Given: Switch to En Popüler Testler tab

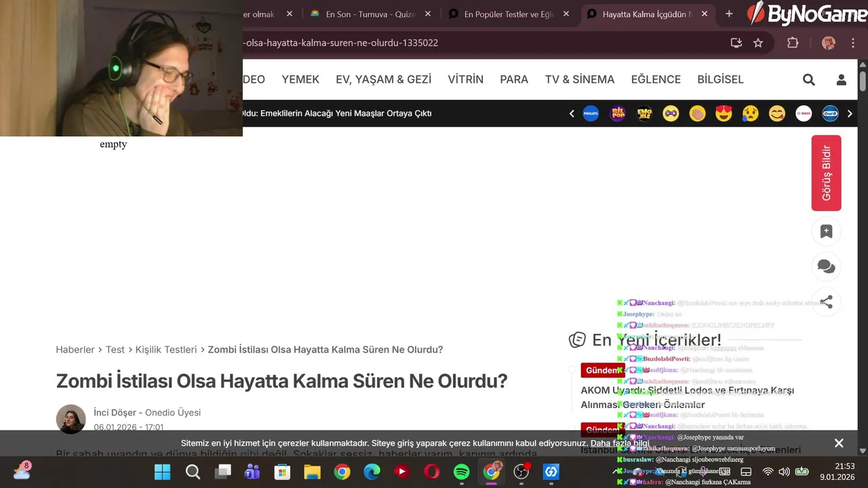Looking at the screenshot, I should (x=509, y=14).
